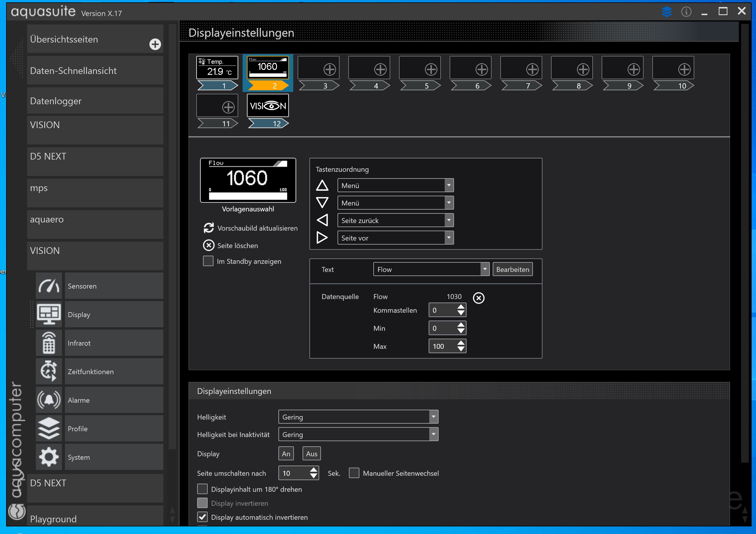
Task: Click plus icon beside Übersichtsseiten
Action: [x=155, y=44]
